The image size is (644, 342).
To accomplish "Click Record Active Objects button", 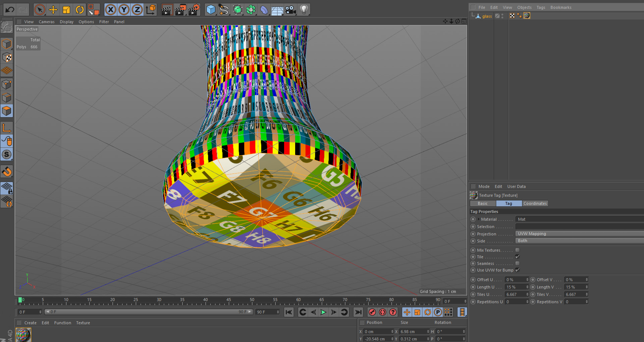I will click(372, 312).
